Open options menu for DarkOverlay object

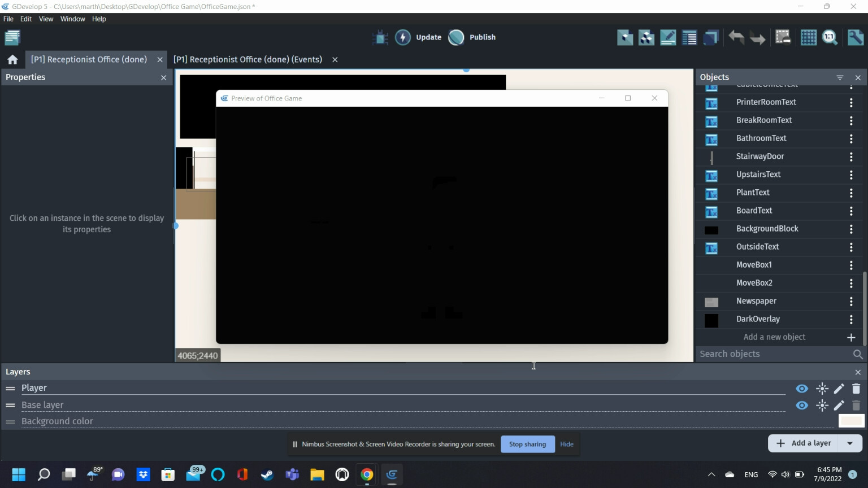click(x=851, y=319)
